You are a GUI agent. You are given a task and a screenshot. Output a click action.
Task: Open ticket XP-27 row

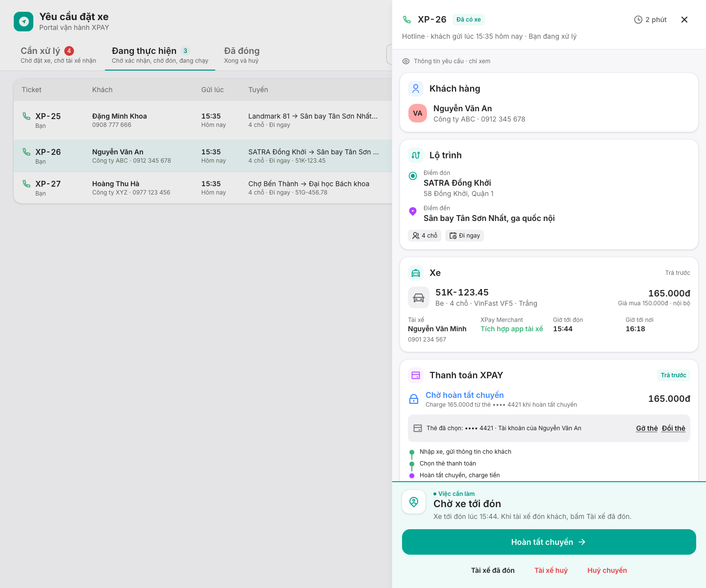pos(203,188)
